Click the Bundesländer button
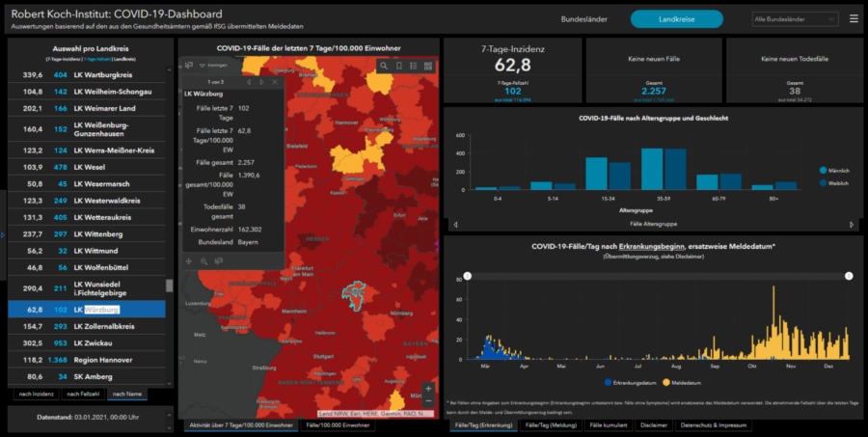Screen dimensions: 868x437 [x=586, y=18]
